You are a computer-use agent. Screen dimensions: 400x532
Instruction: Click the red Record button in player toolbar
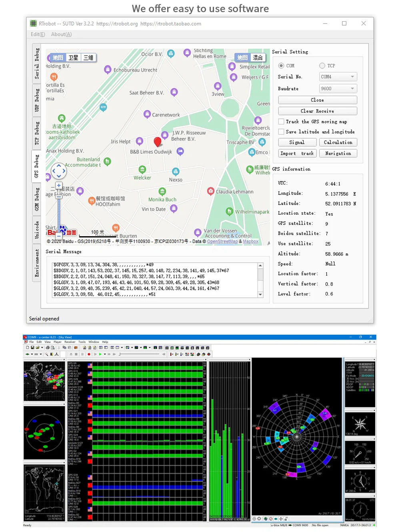(x=89, y=354)
